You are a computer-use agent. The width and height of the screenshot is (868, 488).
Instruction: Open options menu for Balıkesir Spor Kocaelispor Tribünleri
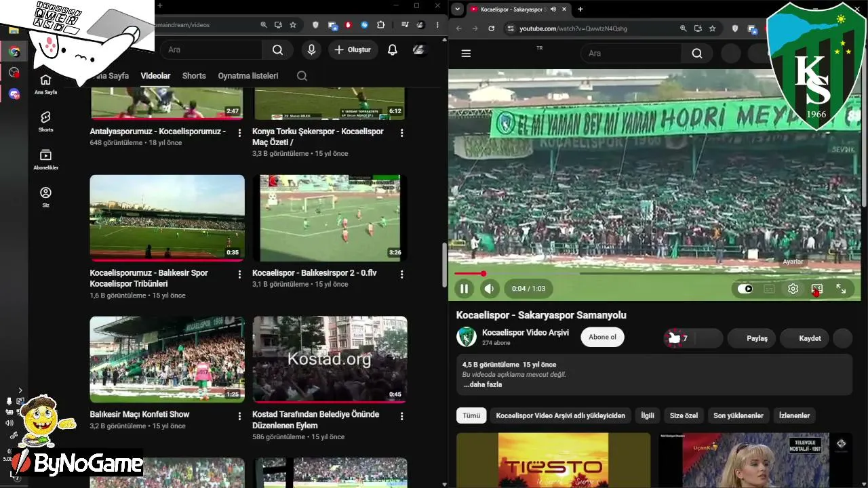[239, 274]
